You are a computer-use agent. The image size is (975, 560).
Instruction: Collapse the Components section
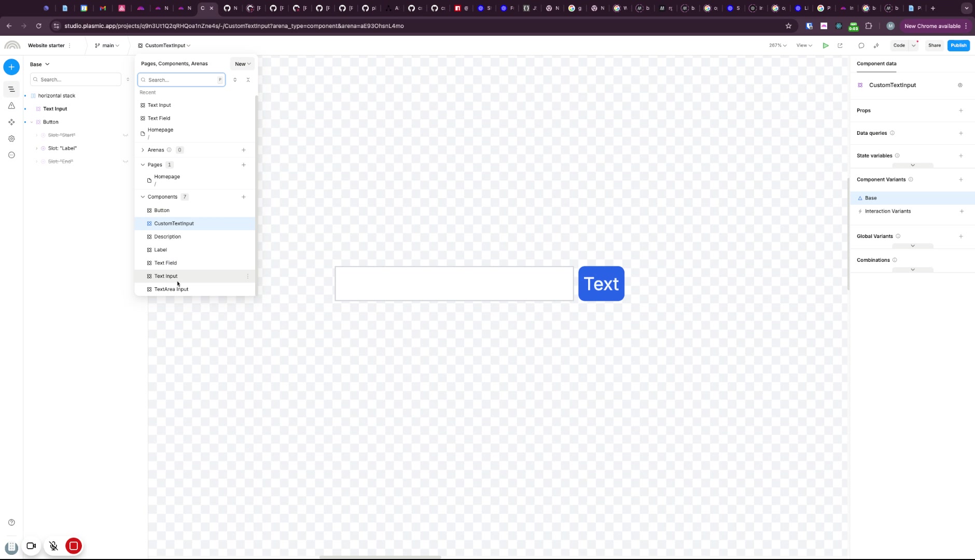point(143,197)
